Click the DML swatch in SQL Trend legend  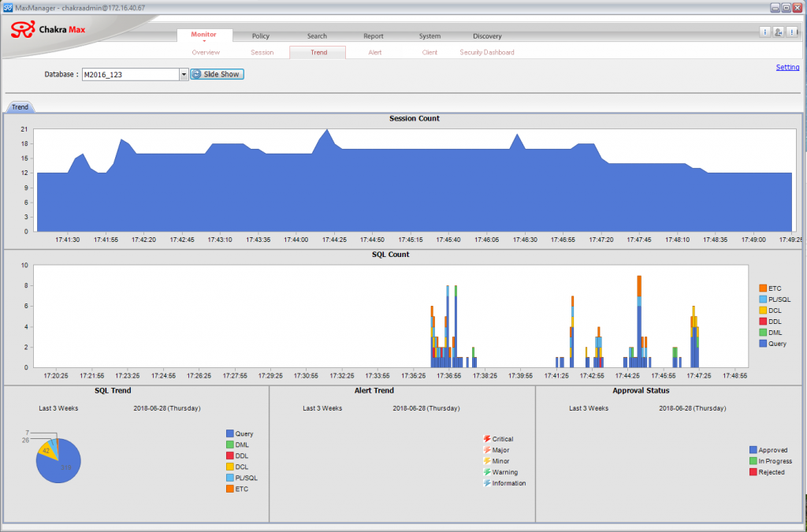(229, 445)
